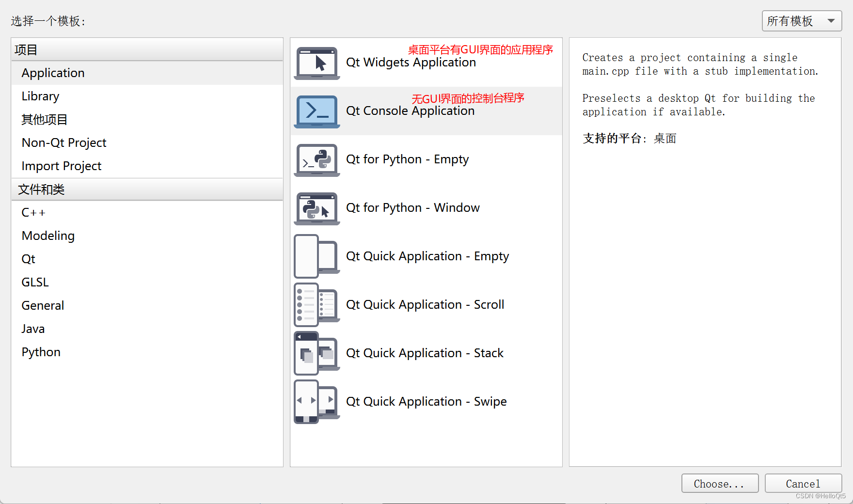The image size is (853, 504).
Task: Select Qt file category
Action: pos(147,259)
